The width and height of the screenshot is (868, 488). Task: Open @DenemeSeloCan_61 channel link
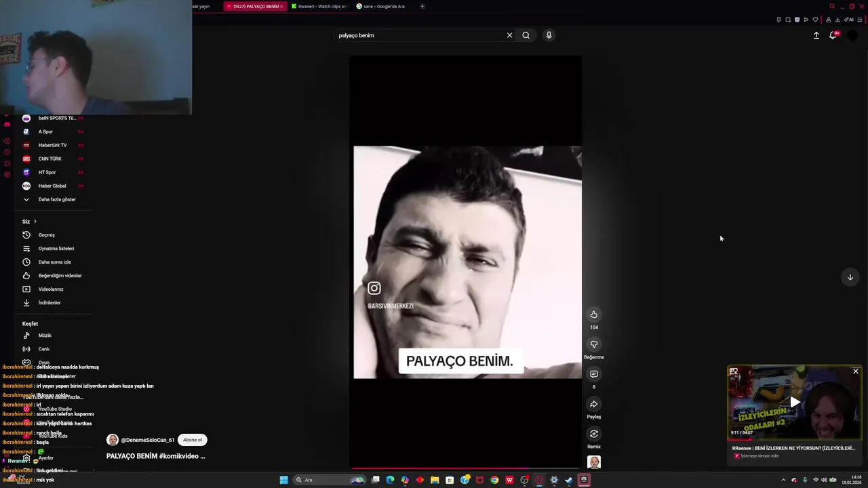tap(148, 440)
